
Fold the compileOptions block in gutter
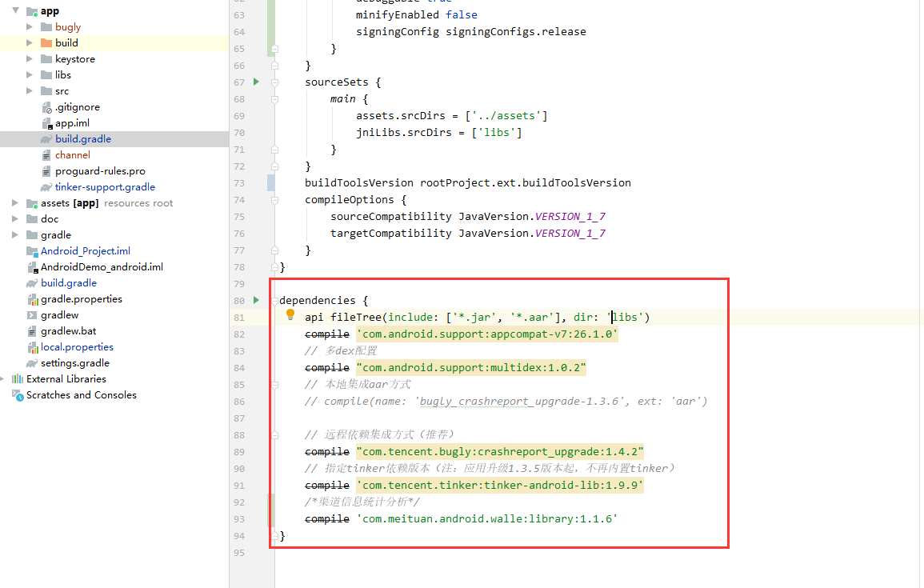coord(274,200)
